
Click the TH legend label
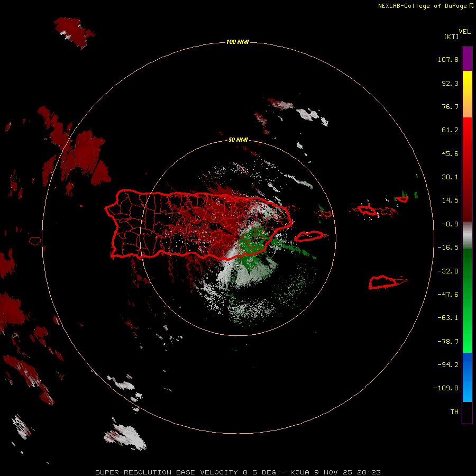[x=454, y=412]
